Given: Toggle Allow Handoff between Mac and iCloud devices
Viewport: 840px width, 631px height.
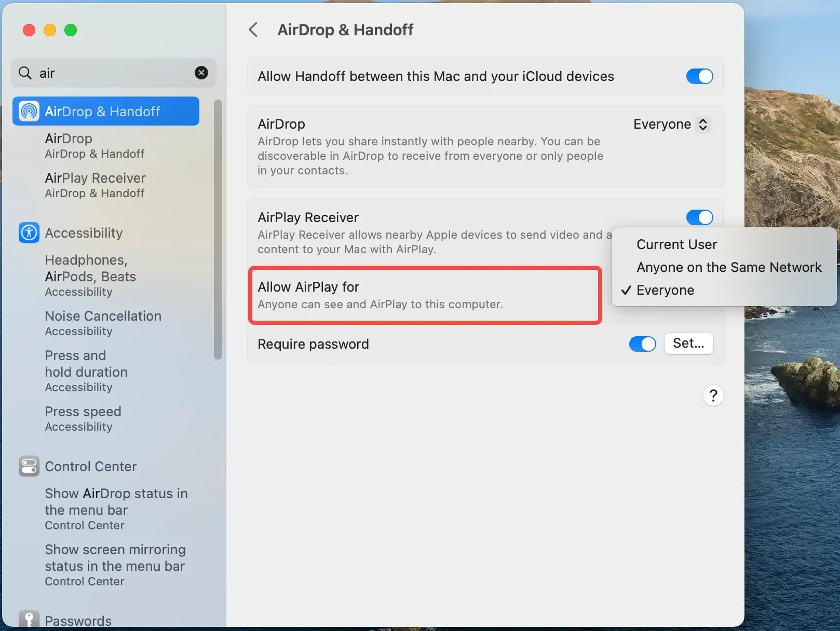Looking at the screenshot, I should 699,76.
